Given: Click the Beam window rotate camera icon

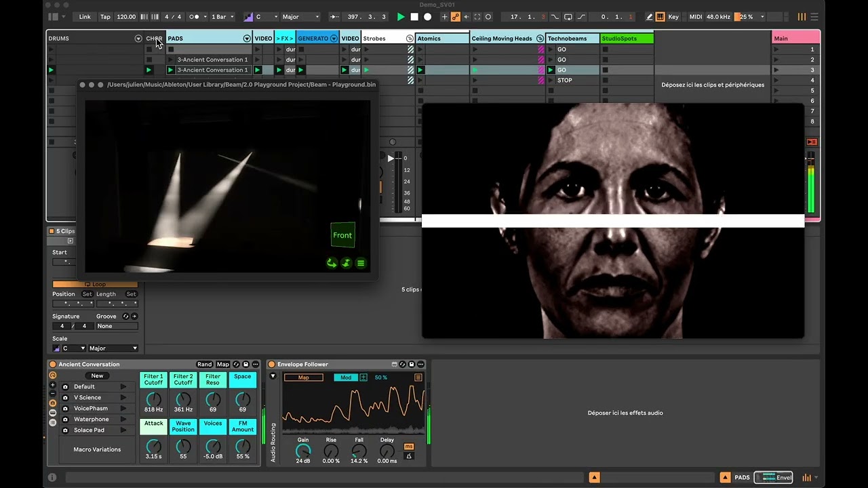Looking at the screenshot, I should click(x=332, y=263).
